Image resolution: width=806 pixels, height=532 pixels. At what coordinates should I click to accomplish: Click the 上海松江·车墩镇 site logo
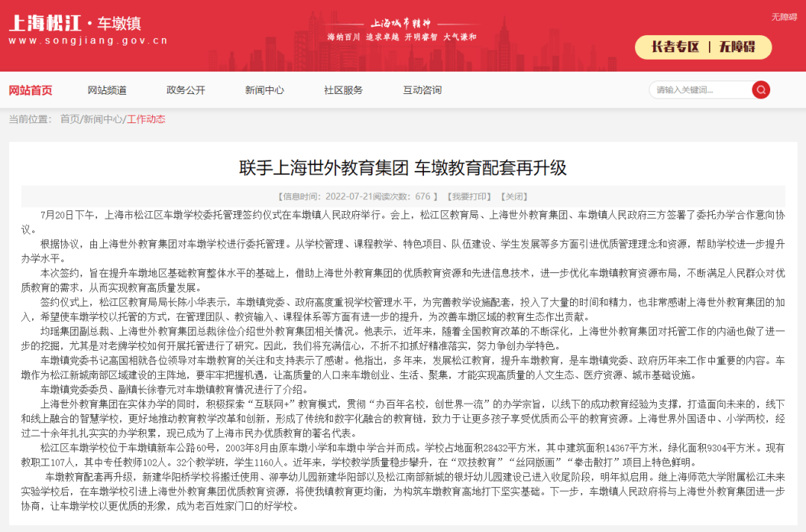point(75,24)
